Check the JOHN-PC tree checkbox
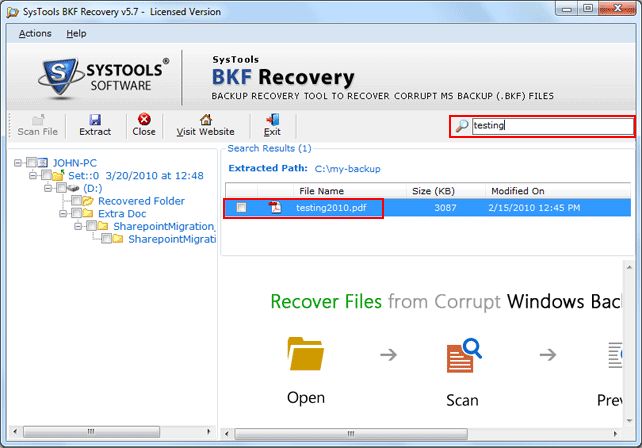 (x=31, y=163)
